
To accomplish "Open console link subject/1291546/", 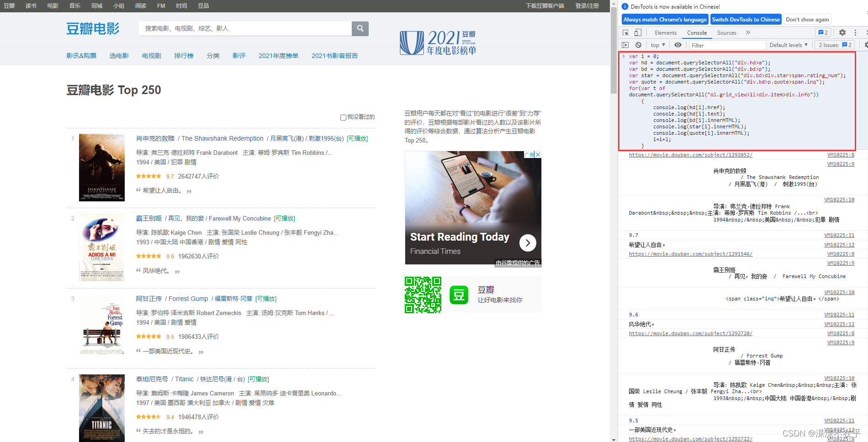I will tap(690, 254).
